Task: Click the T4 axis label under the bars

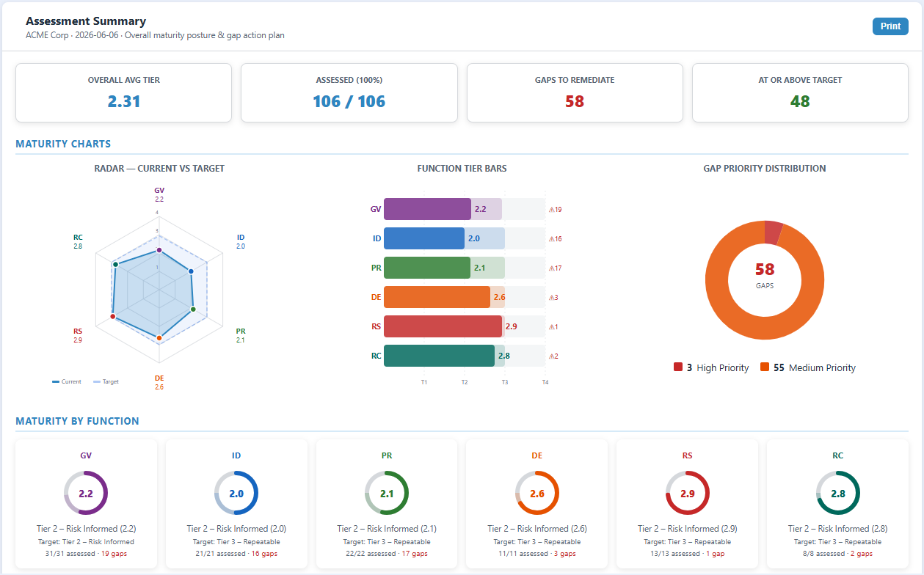Action: [545, 382]
